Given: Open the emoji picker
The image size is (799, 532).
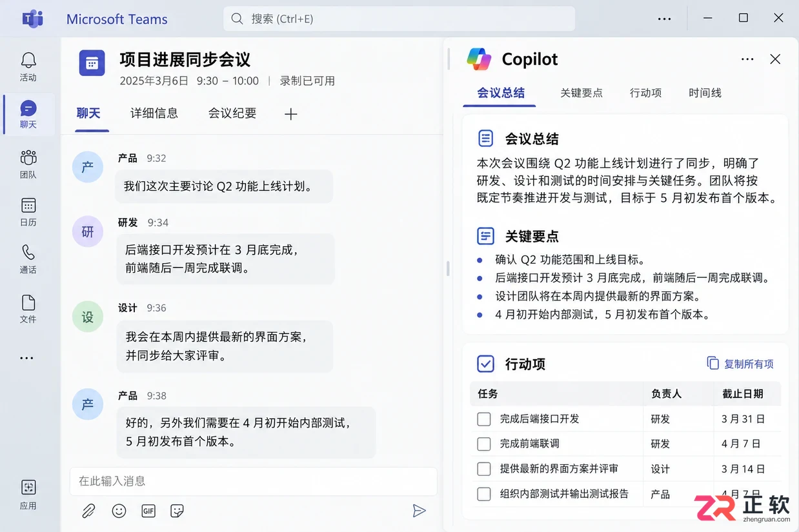Looking at the screenshot, I should 119,511.
